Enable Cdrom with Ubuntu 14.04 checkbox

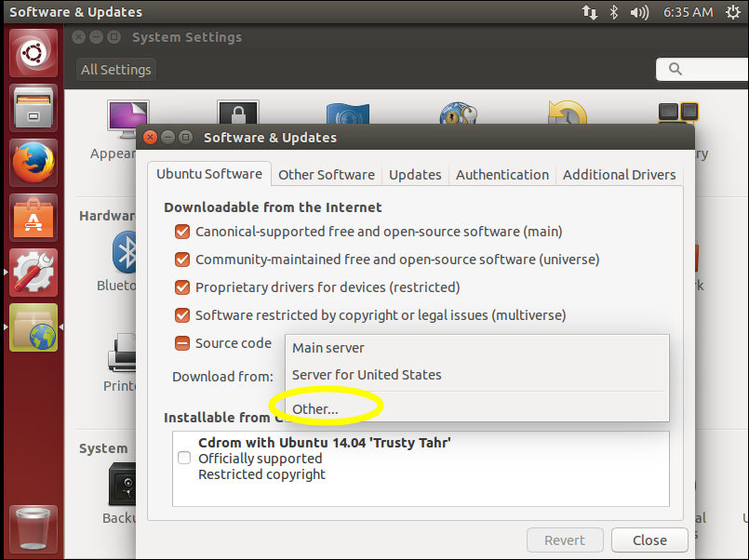184,458
